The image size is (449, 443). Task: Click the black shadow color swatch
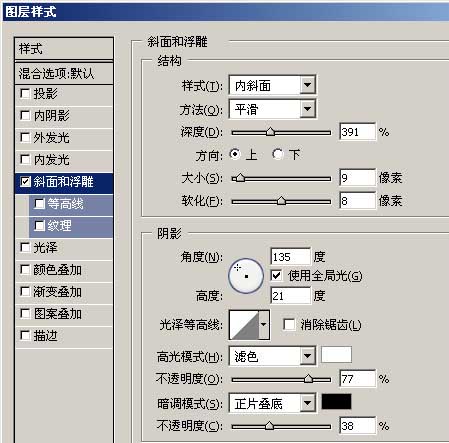click(336, 402)
